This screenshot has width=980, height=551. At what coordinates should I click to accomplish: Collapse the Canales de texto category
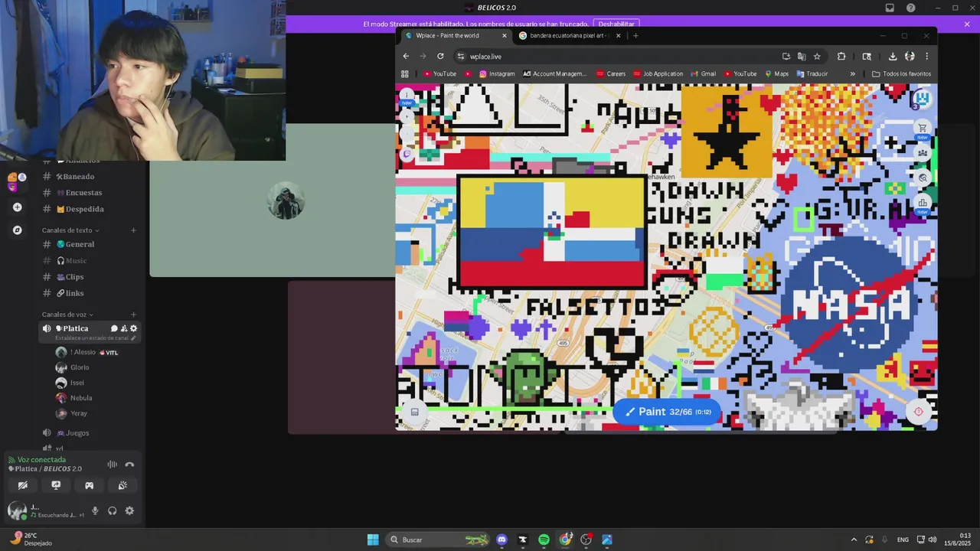pos(70,230)
